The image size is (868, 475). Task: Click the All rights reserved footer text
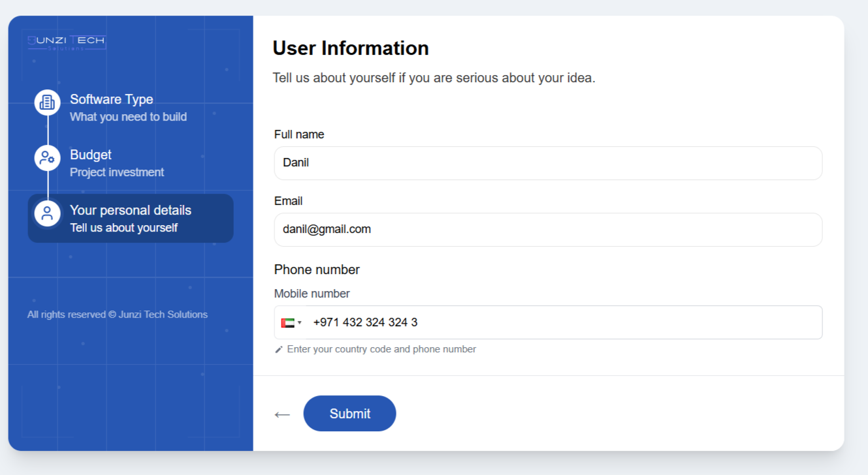coord(116,314)
